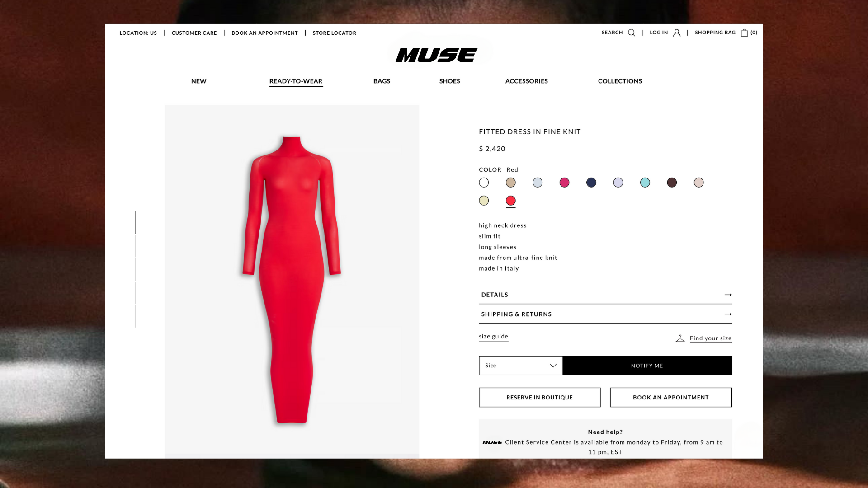Click the NOTIFY ME button

pos(647,366)
